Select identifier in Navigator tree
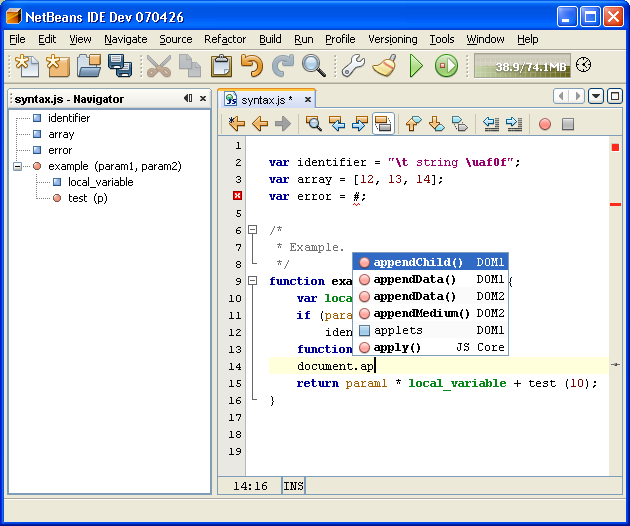Image resolution: width=630 pixels, height=526 pixels. [x=69, y=118]
